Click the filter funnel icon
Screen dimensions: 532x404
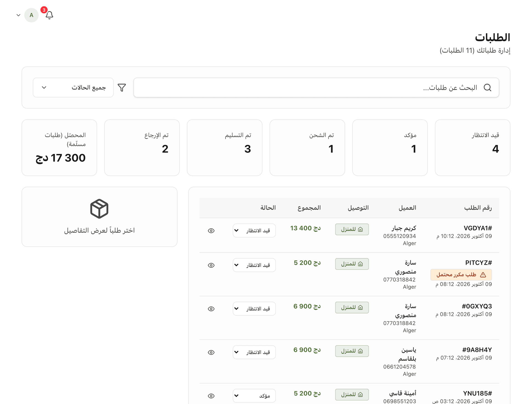click(x=122, y=88)
